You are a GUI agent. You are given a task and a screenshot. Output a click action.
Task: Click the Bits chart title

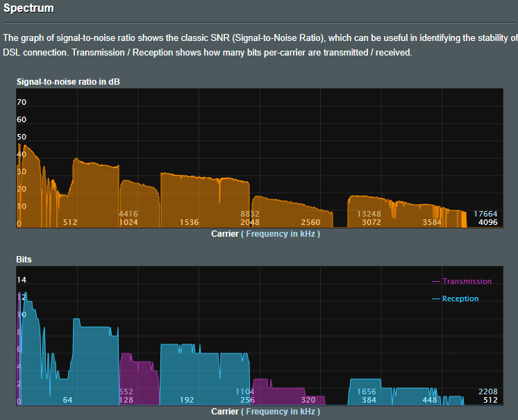click(x=24, y=259)
